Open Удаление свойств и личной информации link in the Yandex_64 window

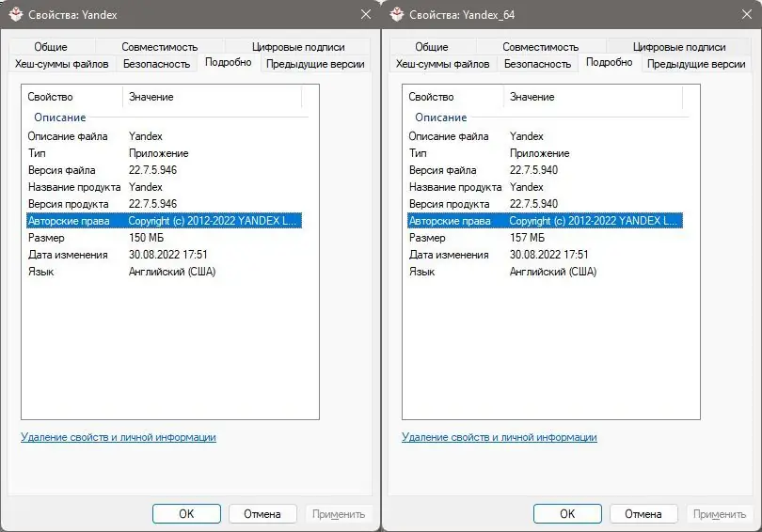point(500,437)
